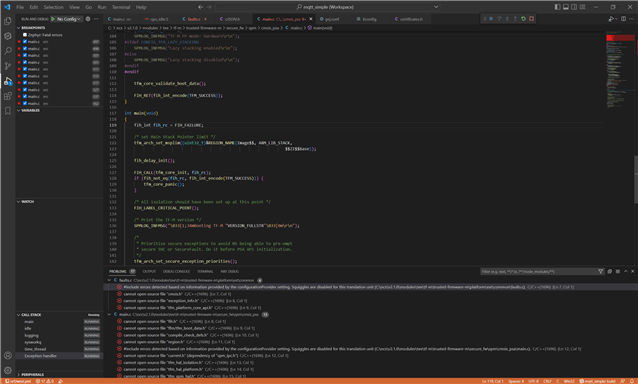Screen dimensions: 638x384
Task: Click into the Problems filter input field
Action: (538, 271)
